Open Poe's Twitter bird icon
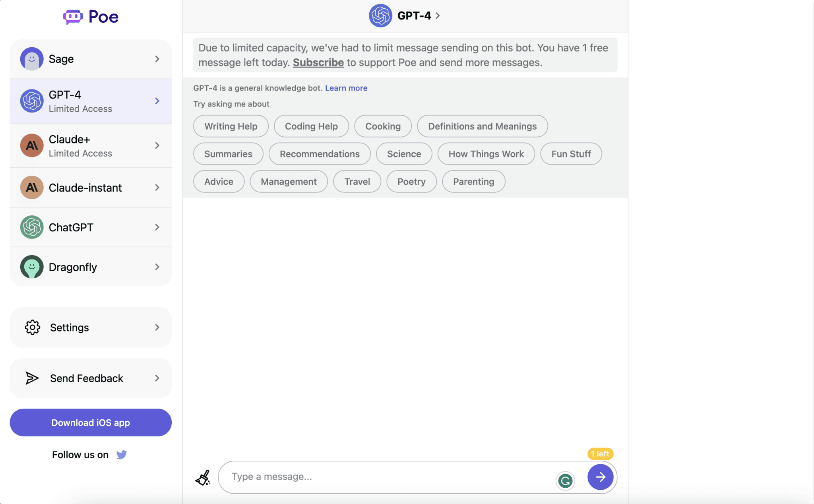Image resolution: width=814 pixels, height=504 pixels. click(x=122, y=455)
